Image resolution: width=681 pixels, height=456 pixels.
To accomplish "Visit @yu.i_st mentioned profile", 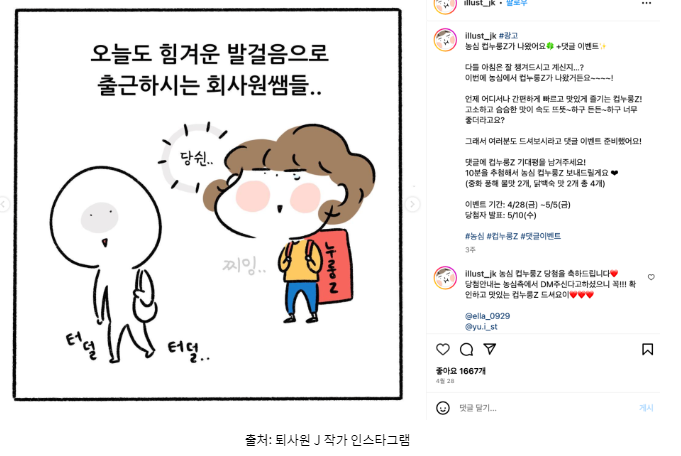I will [x=481, y=326].
